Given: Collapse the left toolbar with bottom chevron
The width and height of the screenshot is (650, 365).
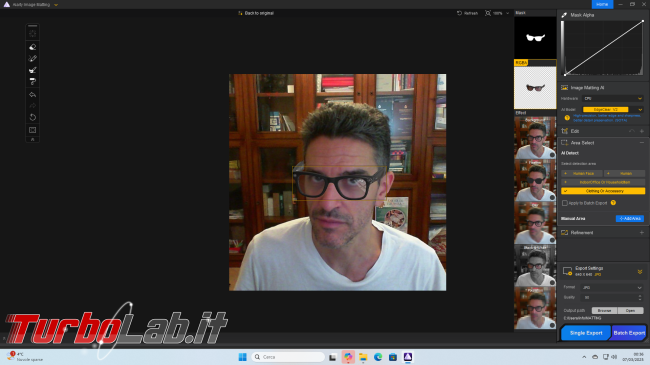Looking at the screenshot, I should click(32, 140).
